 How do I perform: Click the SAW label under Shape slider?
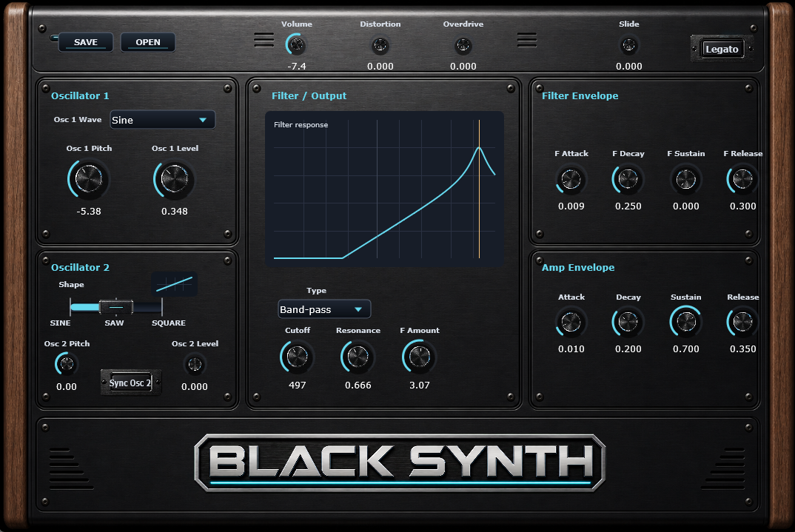coord(114,323)
